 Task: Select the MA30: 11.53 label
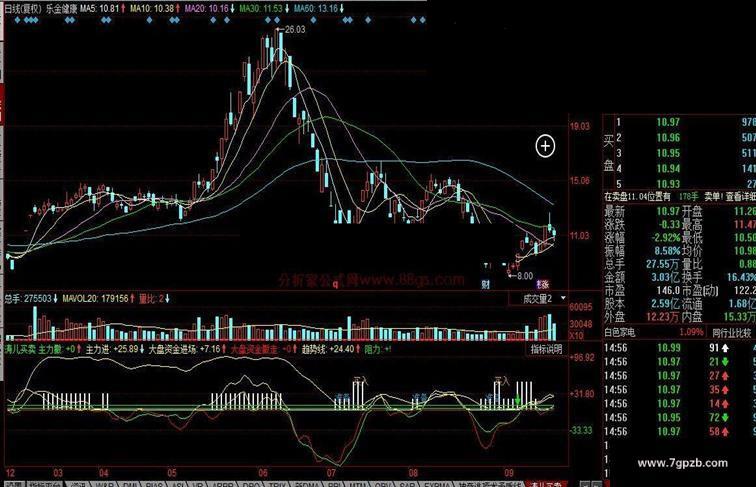click(261, 9)
